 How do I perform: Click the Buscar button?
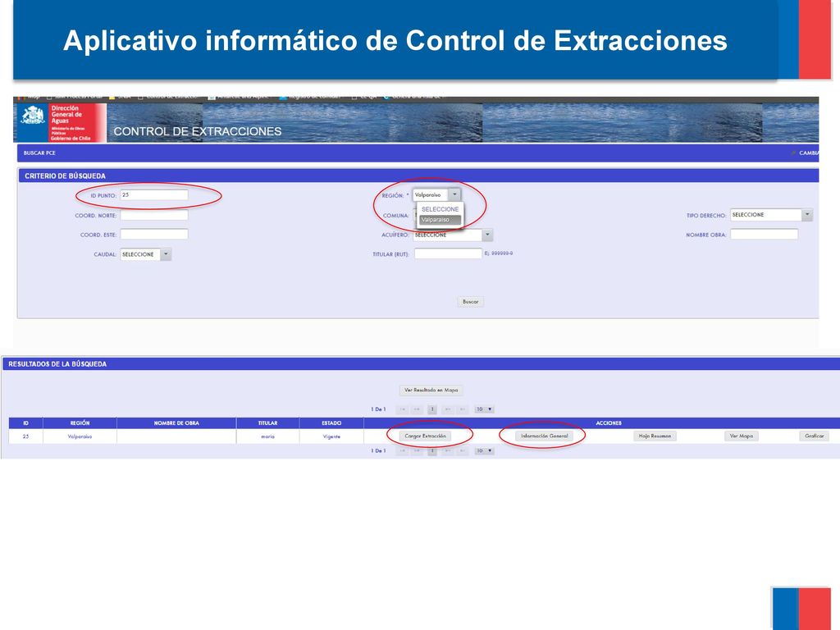470,302
